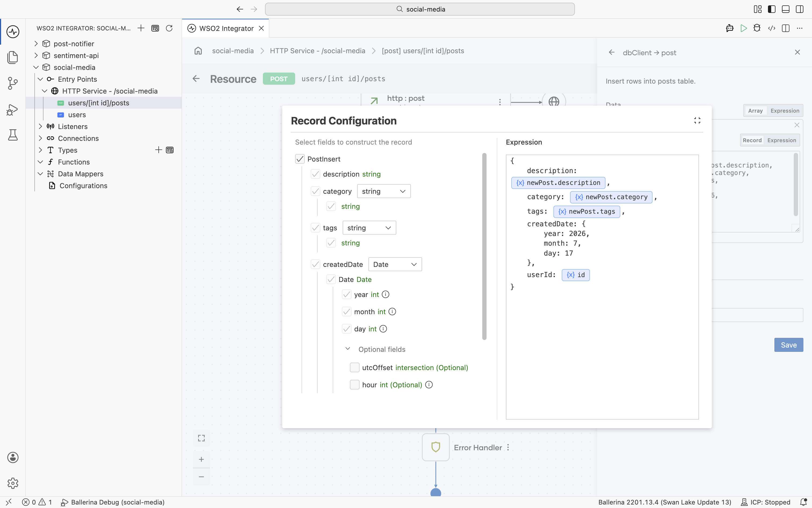Open Run and Debug view icon
Image resolution: width=812 pixels, height=508 pixels.
click(13, 110)
